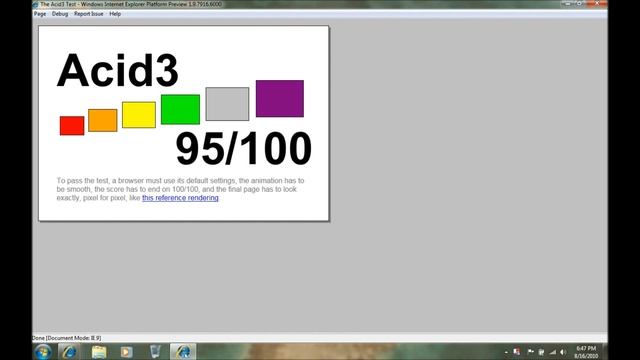The height and width of the screenshot is (360, 640).
Task: Maximize the IE Platform Preview window
Action: tap(579, 3)
